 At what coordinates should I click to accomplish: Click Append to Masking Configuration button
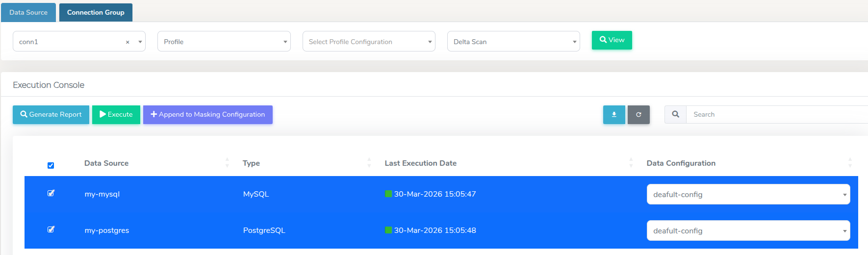click(x=207, y=115)
